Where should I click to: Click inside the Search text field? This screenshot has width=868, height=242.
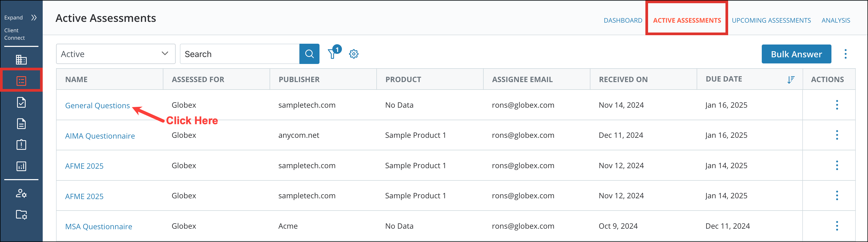240,54
